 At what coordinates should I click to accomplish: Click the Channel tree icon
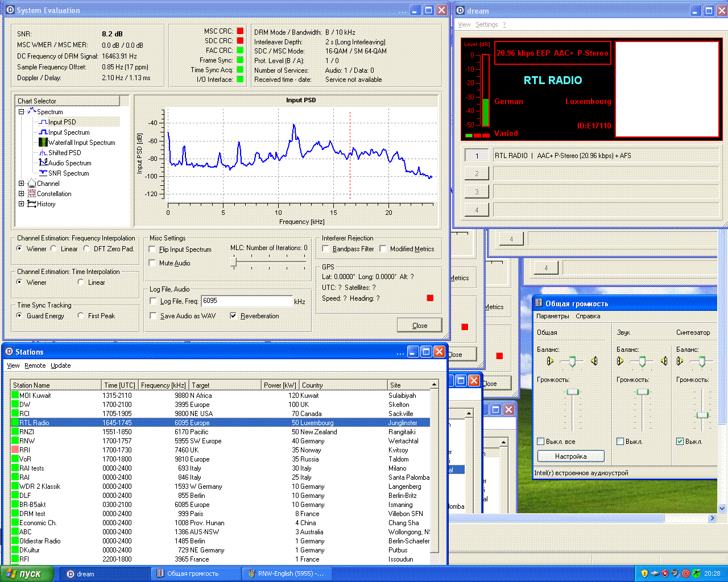point(32,184)
